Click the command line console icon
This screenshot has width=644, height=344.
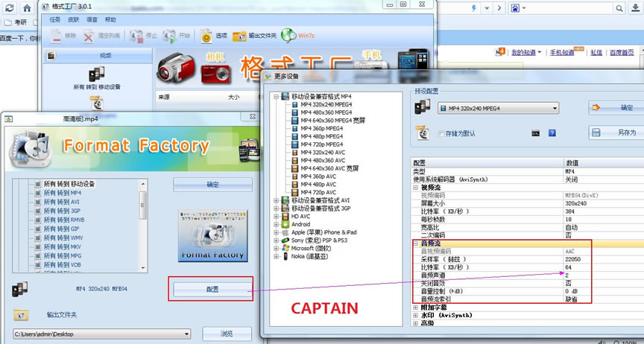pyautogui.click(x=535, y=133)
